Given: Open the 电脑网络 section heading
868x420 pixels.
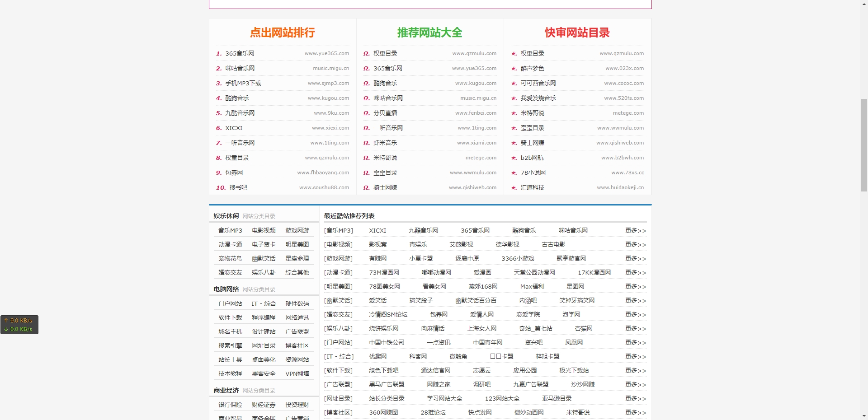Looking at the screenshot, I should (x=226, y=289).
